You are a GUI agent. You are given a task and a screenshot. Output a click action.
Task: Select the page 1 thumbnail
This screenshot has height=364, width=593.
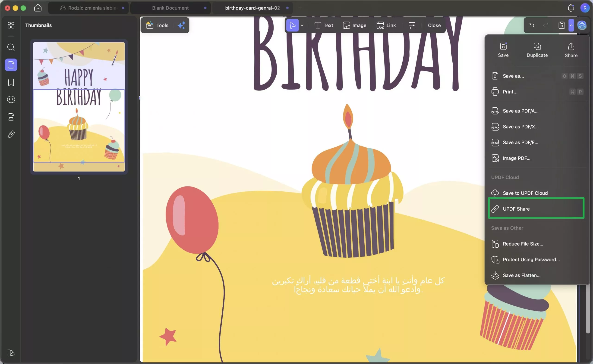pos(79,107)
